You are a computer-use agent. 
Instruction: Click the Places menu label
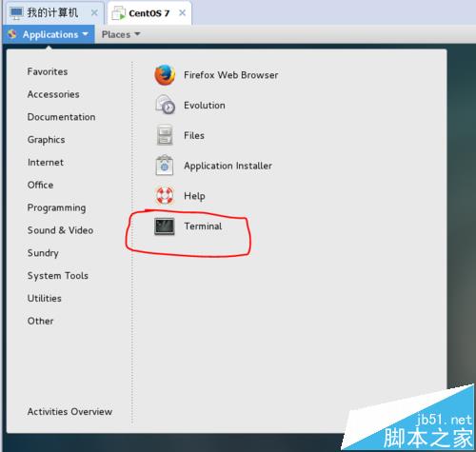pos(116,34)
